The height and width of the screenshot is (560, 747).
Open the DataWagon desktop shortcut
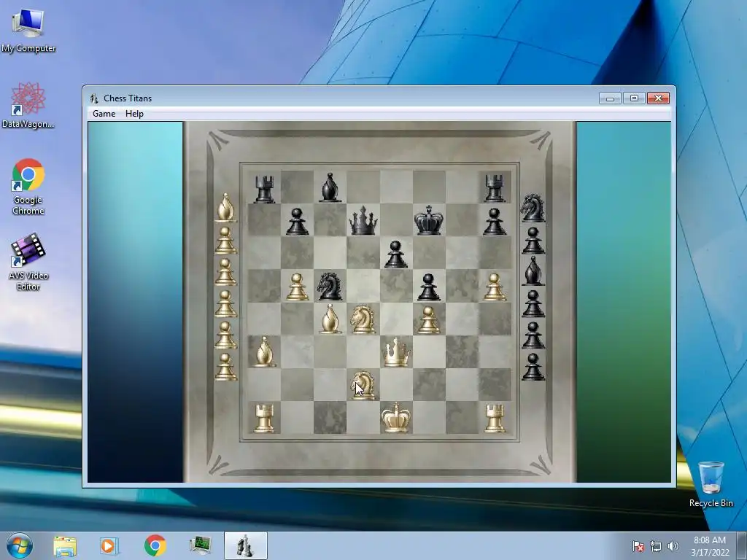pyautogui.click(x=28, y=105)
